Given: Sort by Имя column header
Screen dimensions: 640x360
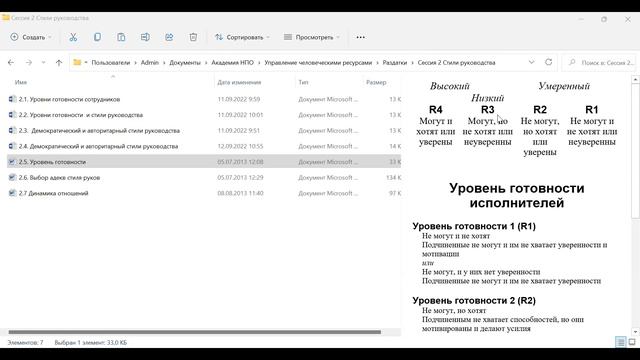Looking at the screenshot, I should pos(21,82).
